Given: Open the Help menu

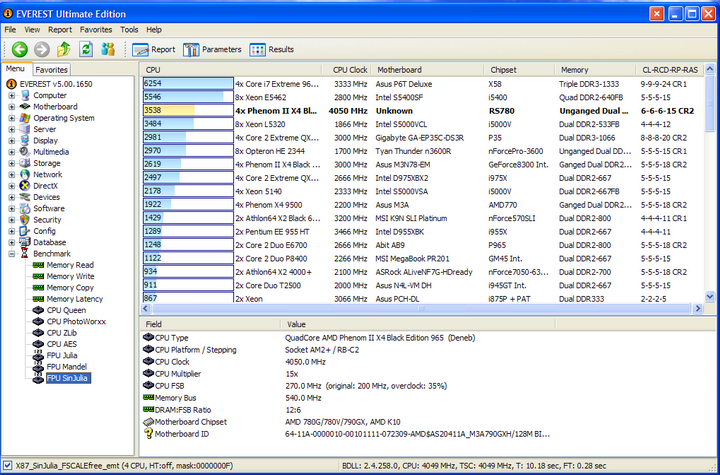Looking at the screenshot, I should pos(154,29).
